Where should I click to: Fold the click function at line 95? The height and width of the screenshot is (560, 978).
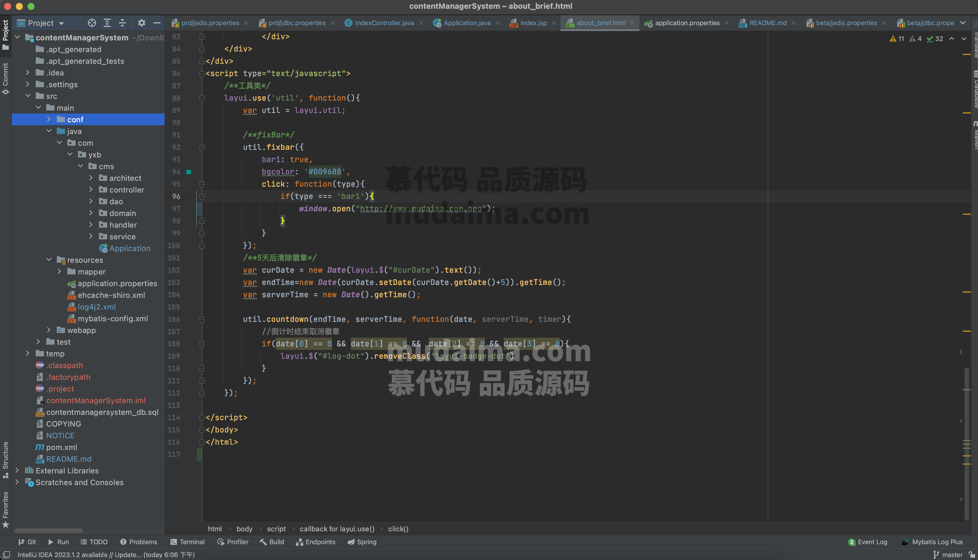tap(202, 184)
